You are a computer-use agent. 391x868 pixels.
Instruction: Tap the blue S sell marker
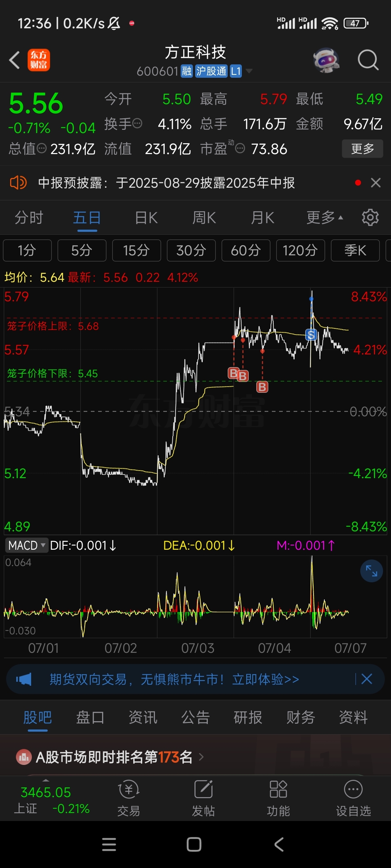pos(311,335)
